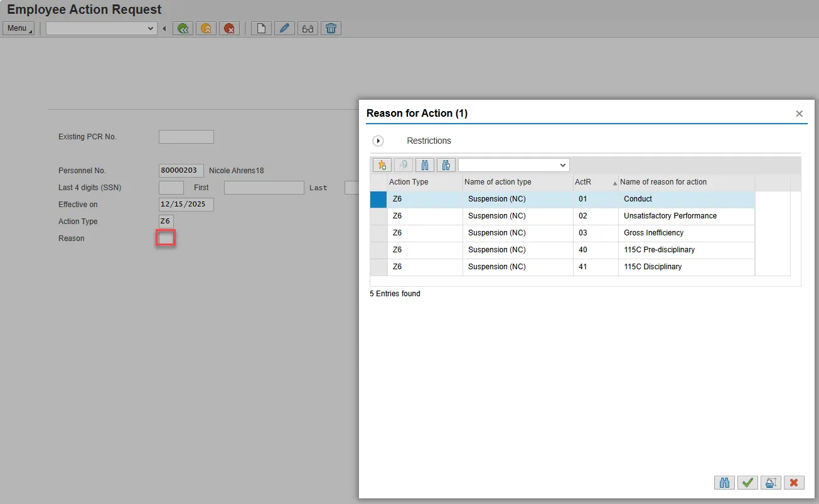Click binoculars-with-plus Find Next icon
The width and height of the screenshot is (819, 504).
(x=446, y=165)
